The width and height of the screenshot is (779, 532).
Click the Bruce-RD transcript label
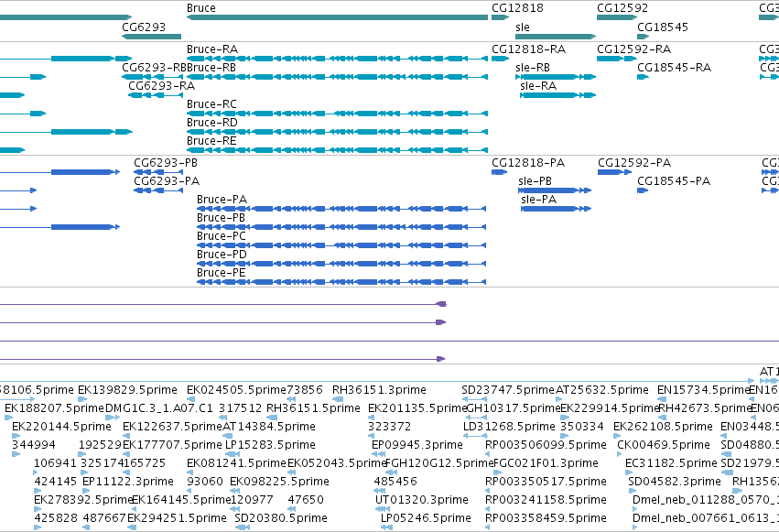point(212,123)
